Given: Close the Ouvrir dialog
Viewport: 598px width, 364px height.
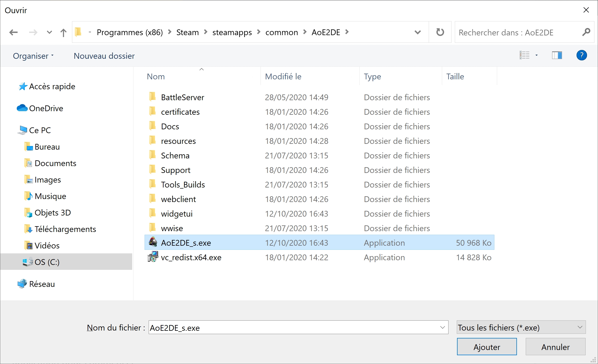Looking at the screenshot, I should (586, 10).
